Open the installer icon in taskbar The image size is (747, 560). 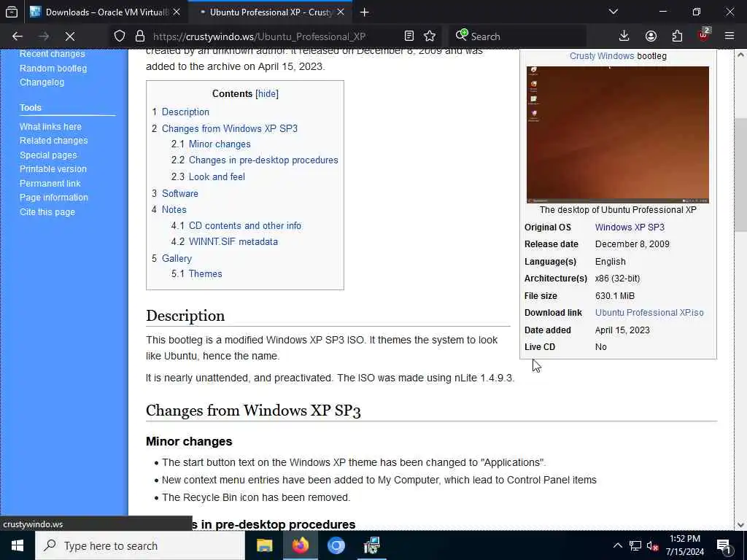pos(371,545)
